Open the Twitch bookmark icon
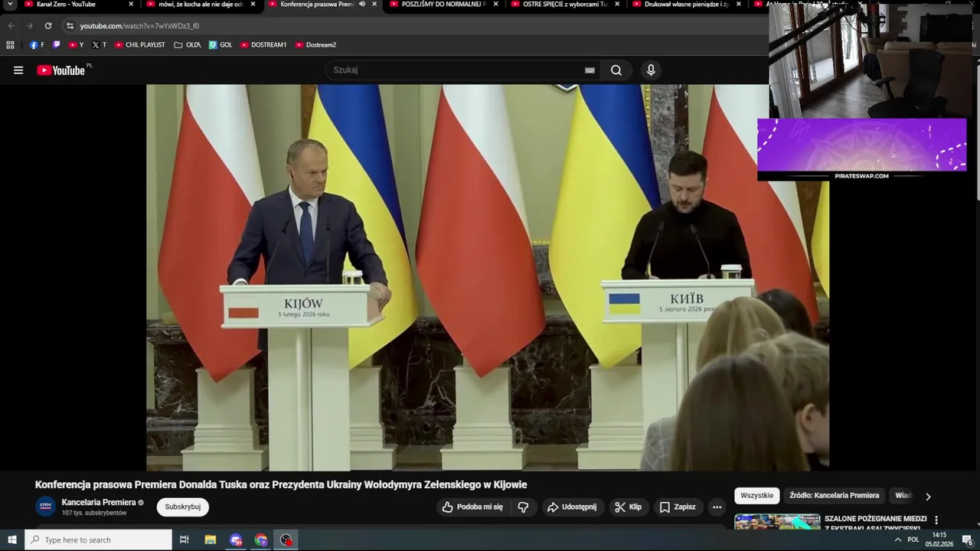This screenshot has height=551, width=980. point(57,45)
